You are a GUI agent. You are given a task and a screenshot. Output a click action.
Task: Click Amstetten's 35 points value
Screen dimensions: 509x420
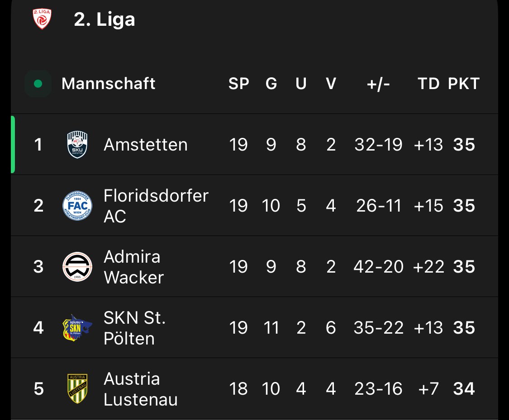[x=464, y=145]
